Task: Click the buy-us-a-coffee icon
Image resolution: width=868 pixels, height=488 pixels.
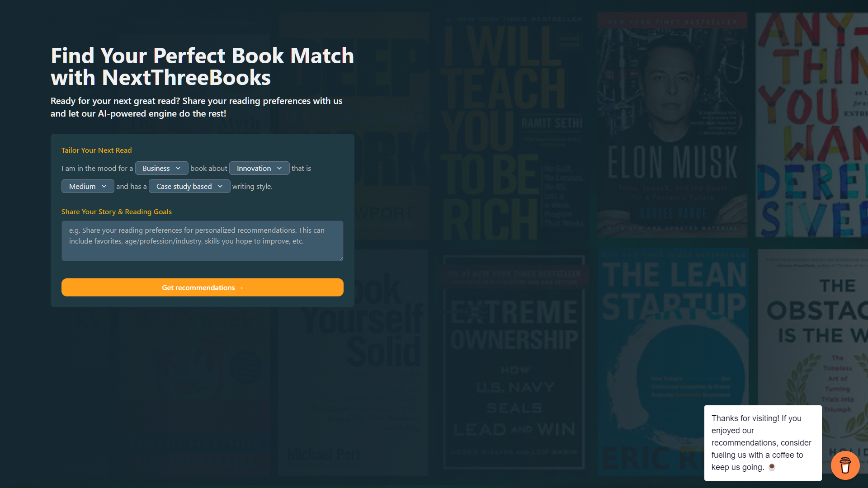Action: click(x=845, y=465)
